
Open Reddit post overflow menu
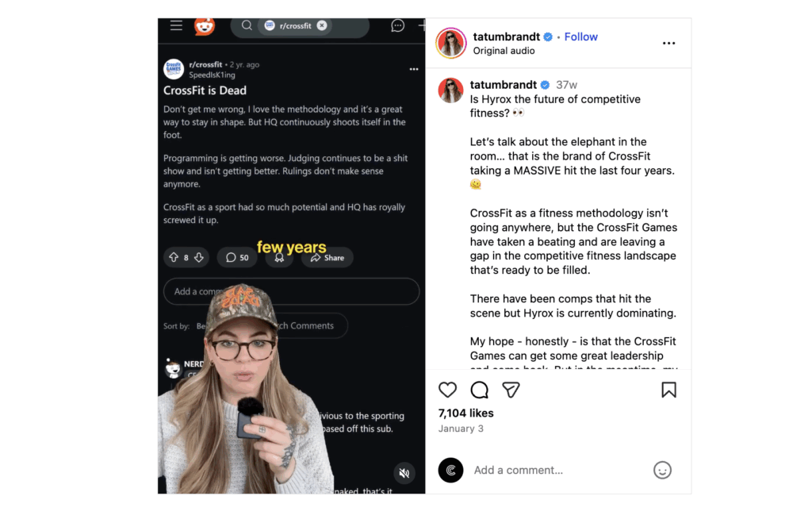pyautogui.click(x=413, y=69)
